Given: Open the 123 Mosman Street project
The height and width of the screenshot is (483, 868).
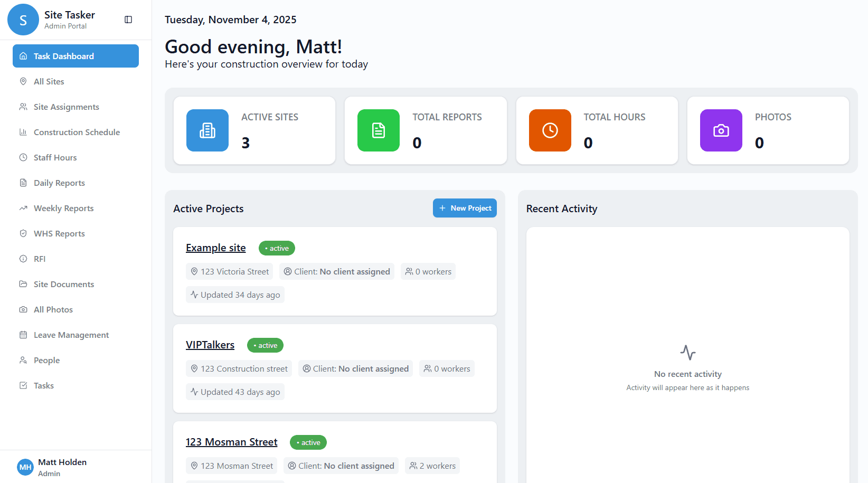Looking at the screenshot, I should tap(231, 442).
